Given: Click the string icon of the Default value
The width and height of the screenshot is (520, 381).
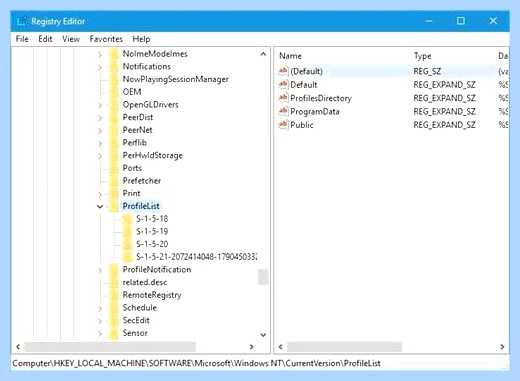Looking at the screenshot, I should click(283, 84).
